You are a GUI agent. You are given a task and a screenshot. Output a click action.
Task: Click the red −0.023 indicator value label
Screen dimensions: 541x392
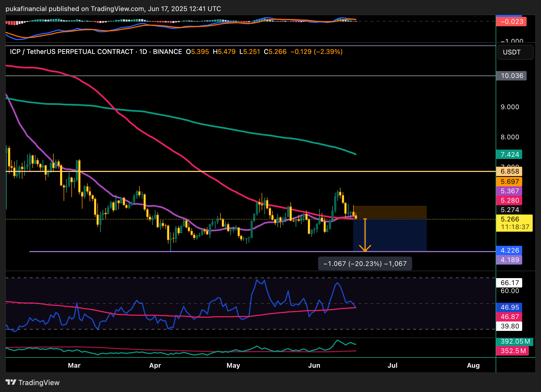point(511,22)
